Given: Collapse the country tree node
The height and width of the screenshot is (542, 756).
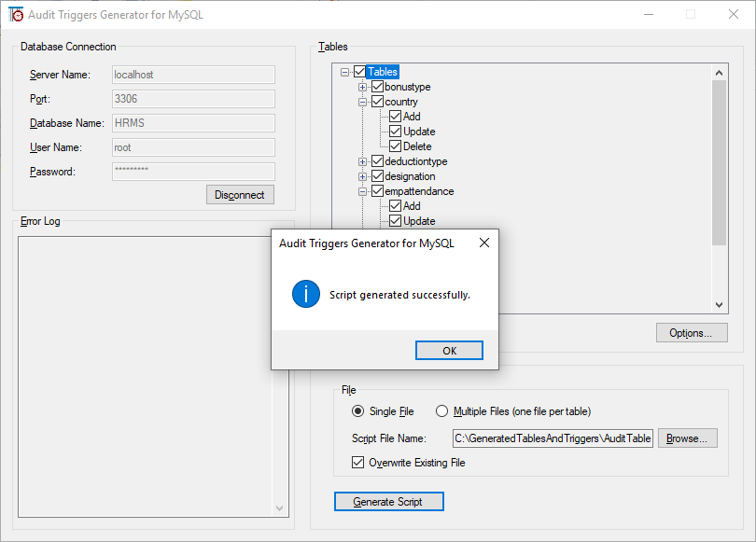Looking at the screenshot, I should coord(363,101).
